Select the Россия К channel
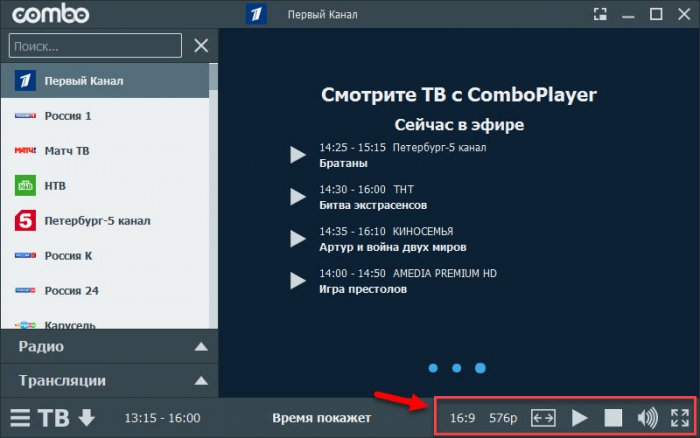The width and height of the screenshot is (700, 438). (105, 255)
